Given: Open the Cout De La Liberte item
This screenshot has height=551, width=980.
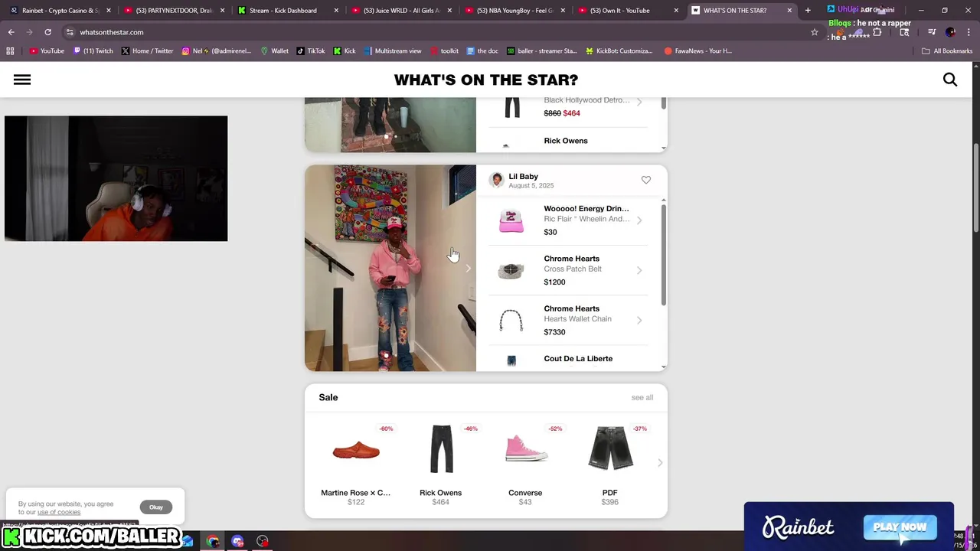Looking at the screenshot, I should coord(567,360).
